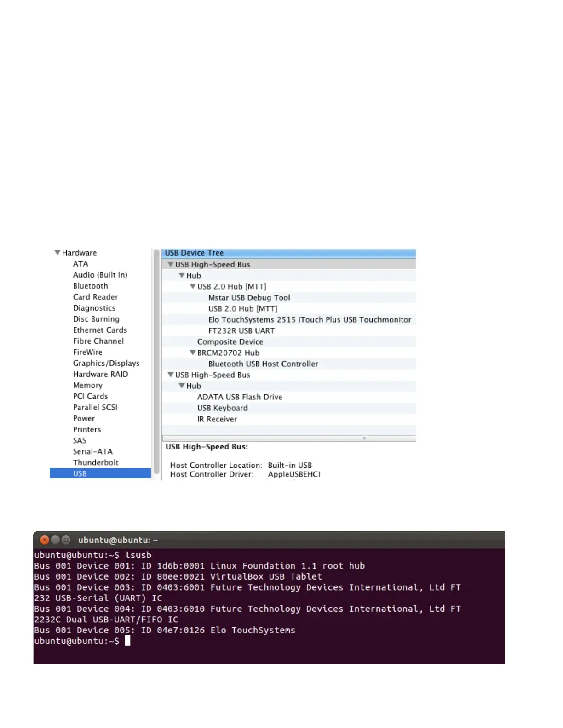Select the highlighted USB sidebar entry
This screenshot has width=563, height=728.
click(x=80, y=473)
